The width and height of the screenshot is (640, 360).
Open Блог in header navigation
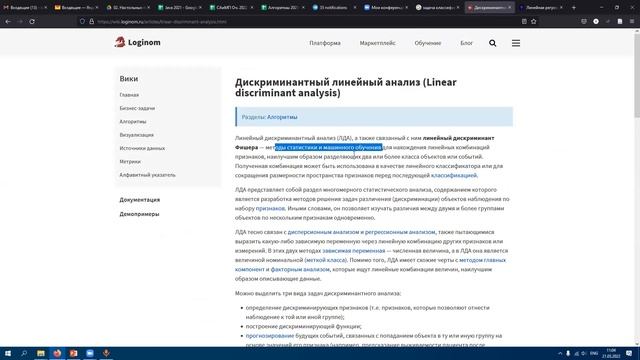click(467, 43)
